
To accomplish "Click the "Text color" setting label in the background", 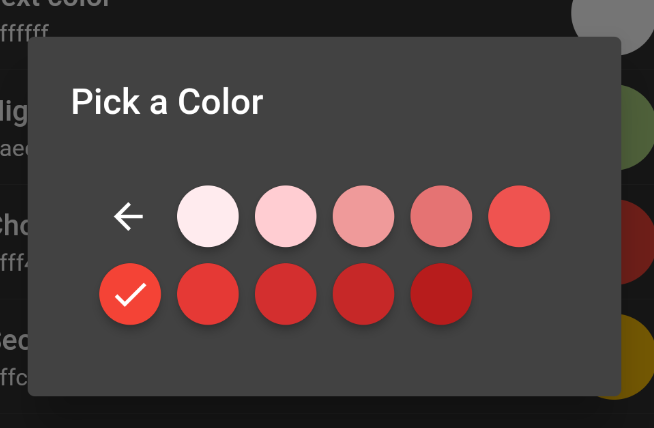I will point(54,3).
